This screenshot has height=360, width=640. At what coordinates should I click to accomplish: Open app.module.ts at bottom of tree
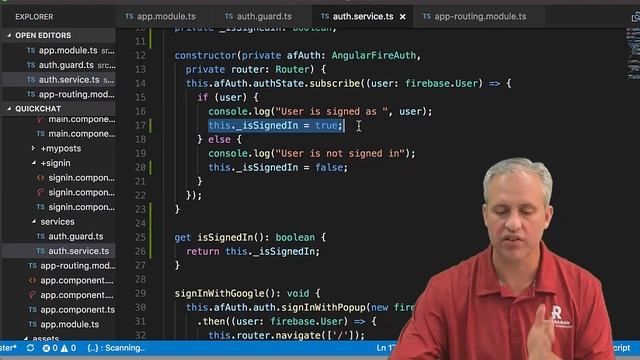tap(58, 324)
